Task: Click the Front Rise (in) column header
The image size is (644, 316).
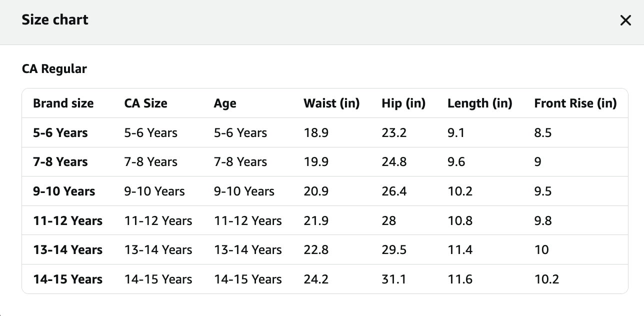Action: pyautogui.click(x=575, y=103)
